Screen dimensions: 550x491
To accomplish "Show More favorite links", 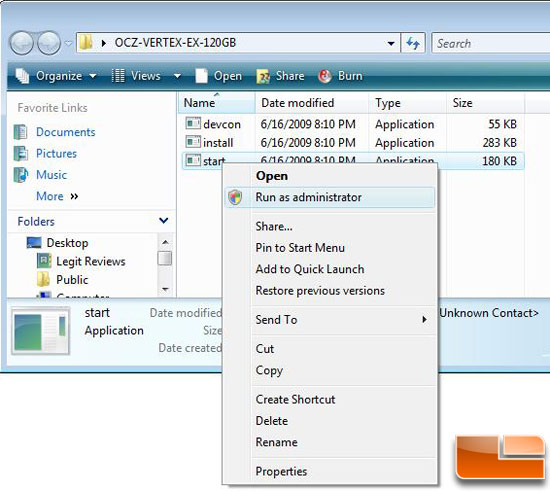I will 57,196.
